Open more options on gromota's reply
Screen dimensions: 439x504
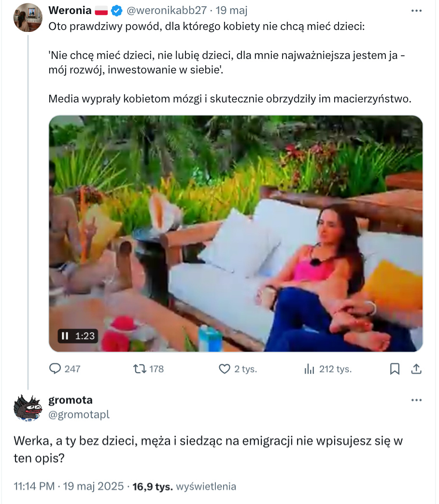coord(416,400)
